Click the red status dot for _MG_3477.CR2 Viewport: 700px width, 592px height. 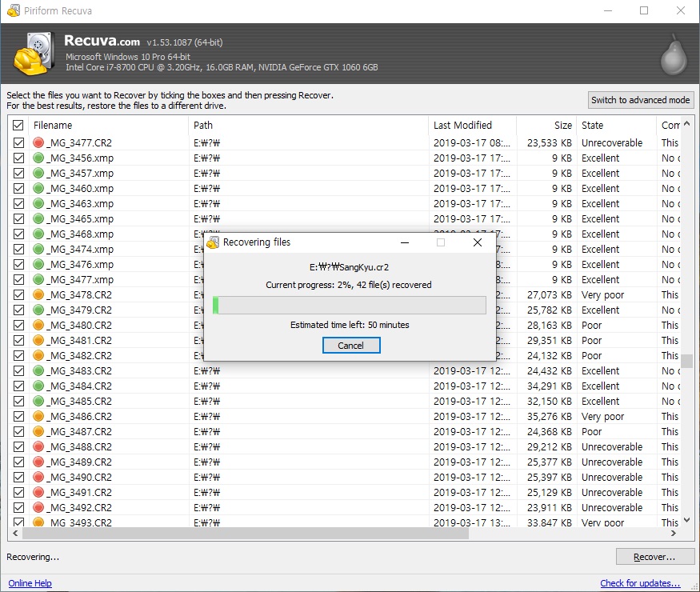(x=38, y=143)
